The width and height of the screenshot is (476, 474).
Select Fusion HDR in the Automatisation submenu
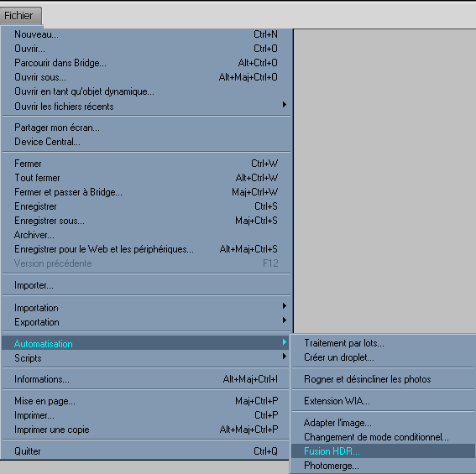point(383,451)
